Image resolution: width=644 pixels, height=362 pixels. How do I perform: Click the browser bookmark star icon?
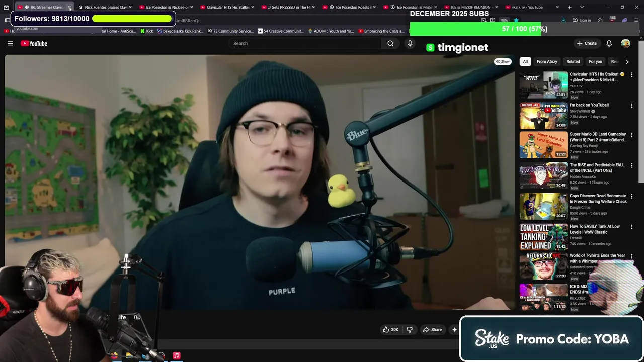point(516,21)
